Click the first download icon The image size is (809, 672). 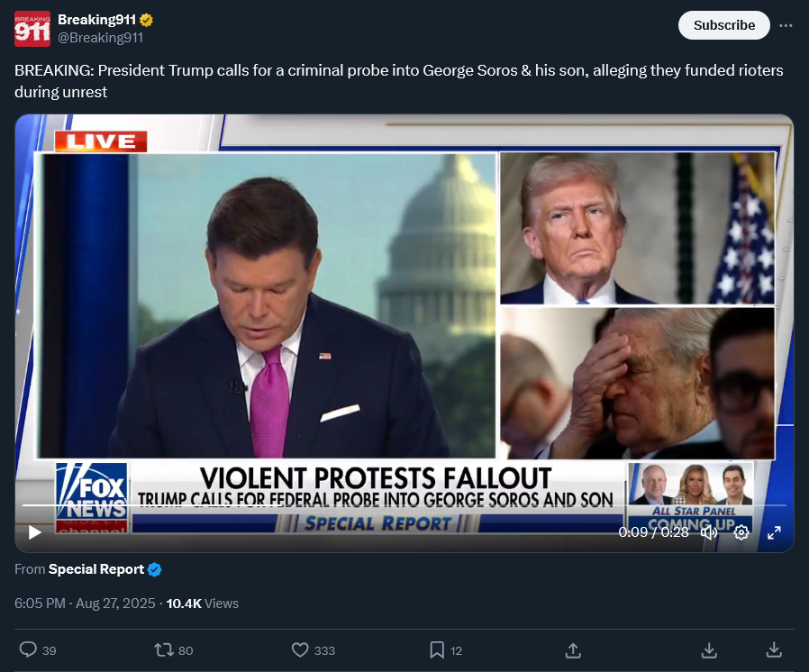click(x=709, y=649)
